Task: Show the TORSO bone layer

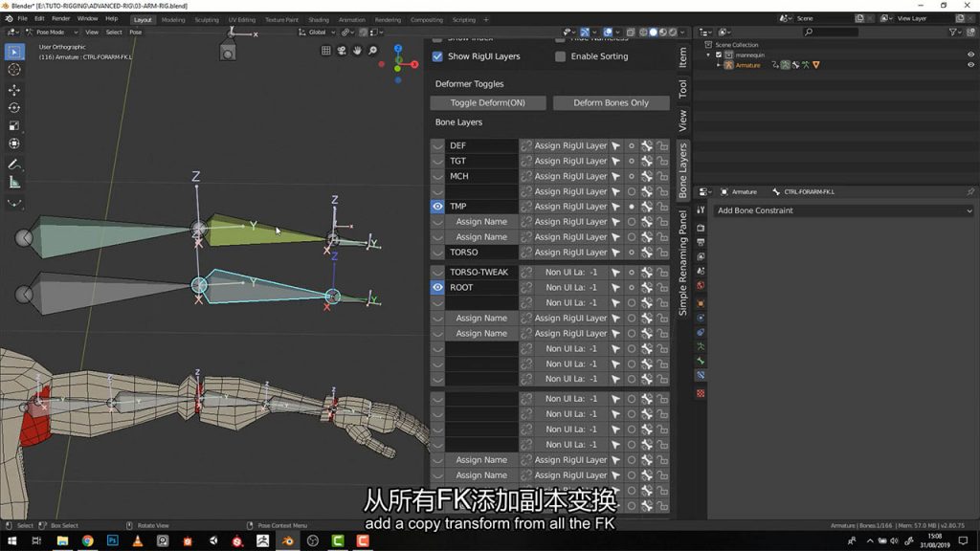Action: (437, 253)
